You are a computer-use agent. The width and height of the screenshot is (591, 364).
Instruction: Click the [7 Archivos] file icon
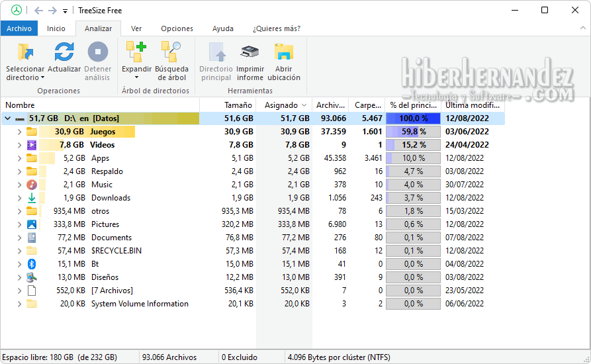click(32, 291)
